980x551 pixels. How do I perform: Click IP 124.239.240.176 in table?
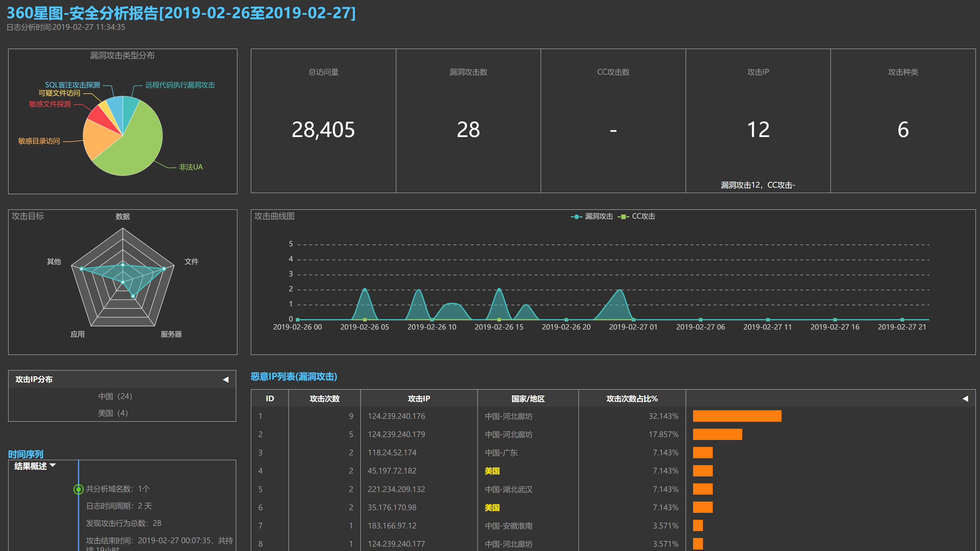tap(396, 416)
